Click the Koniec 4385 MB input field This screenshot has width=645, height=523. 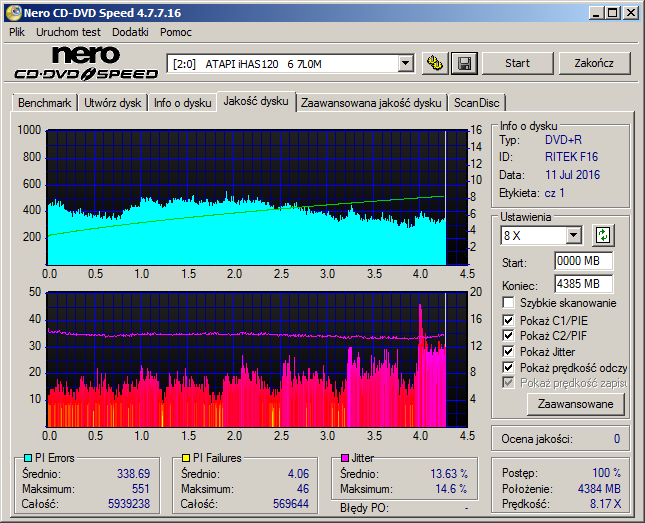pos(584,284)
